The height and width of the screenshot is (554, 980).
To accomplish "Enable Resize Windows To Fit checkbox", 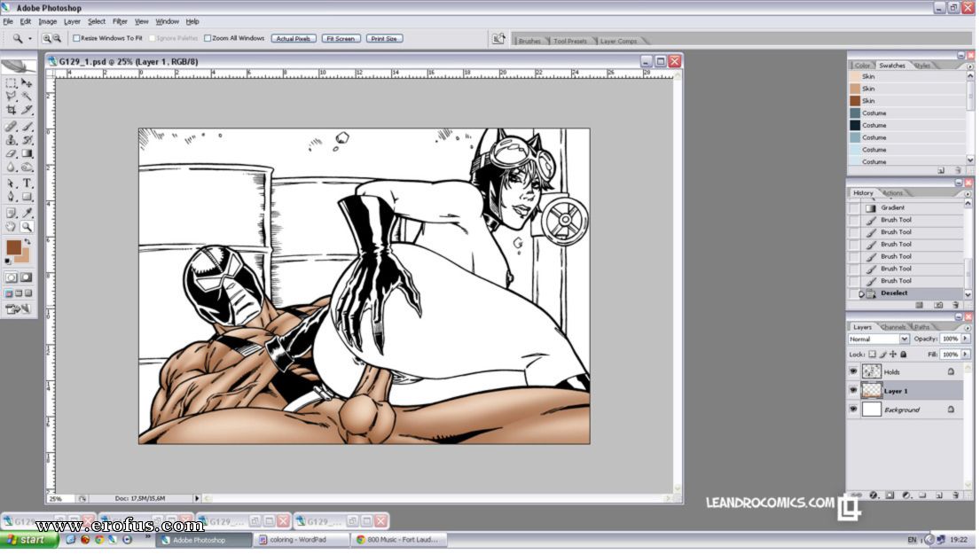I will [x=76, y=39].
